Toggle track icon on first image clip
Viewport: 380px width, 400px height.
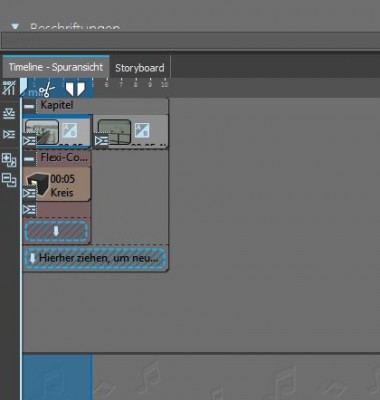click(x=29, y=141)
